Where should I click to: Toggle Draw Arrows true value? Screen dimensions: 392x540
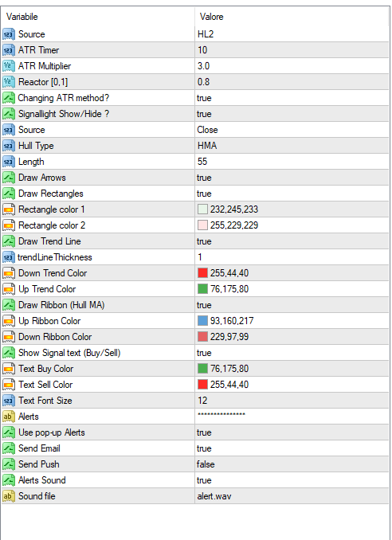click(204, 178)
